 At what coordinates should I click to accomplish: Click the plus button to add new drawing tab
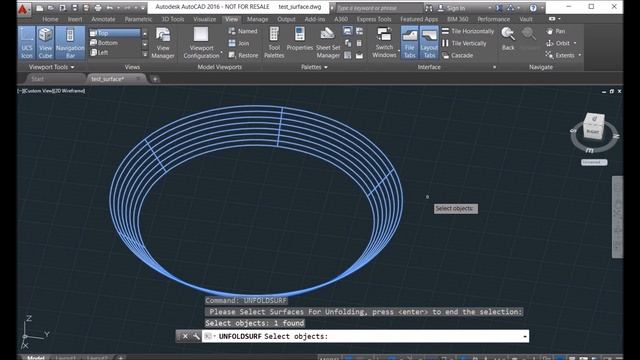point(155,79)
